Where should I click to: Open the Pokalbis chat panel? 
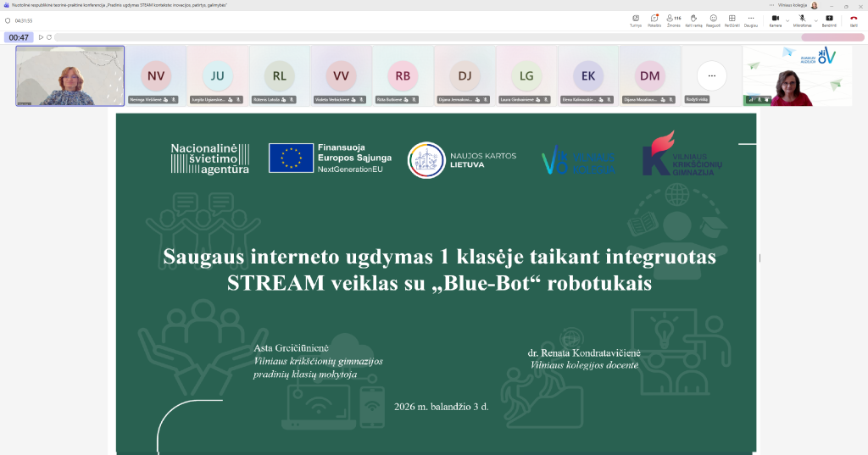[654, 19]
